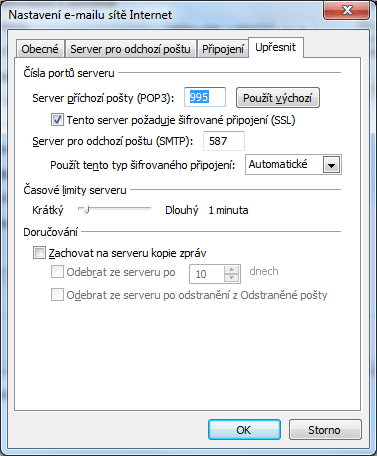This screenshot has width=377, height=456.
Task: Switch to the Připojení tab
Action: pos(223,49)
